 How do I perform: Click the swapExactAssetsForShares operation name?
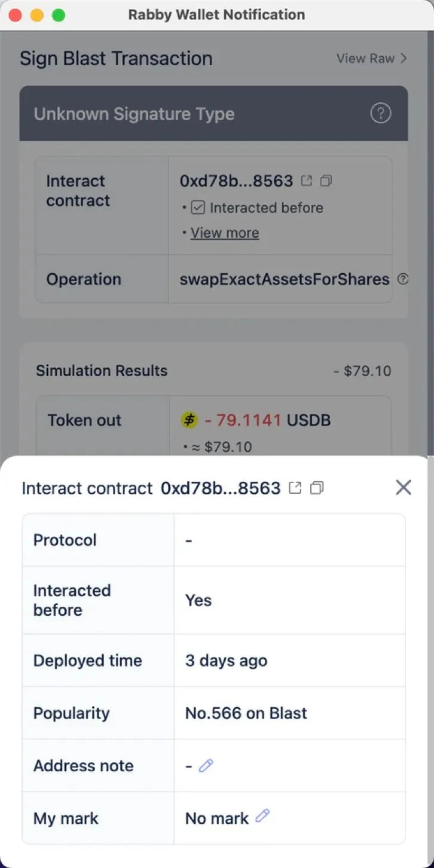click(285, 279)
